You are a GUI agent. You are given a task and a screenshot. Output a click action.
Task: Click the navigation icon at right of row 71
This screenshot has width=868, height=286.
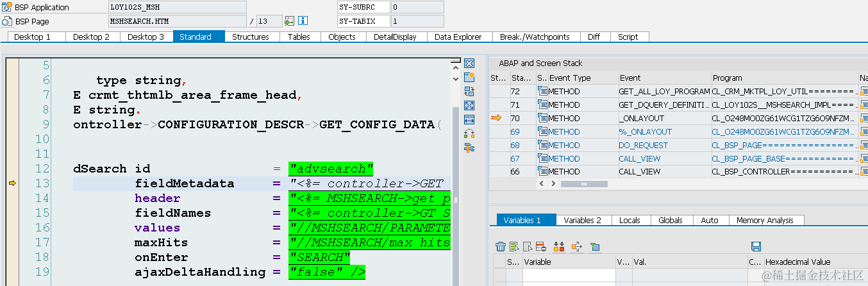point(864,105)
